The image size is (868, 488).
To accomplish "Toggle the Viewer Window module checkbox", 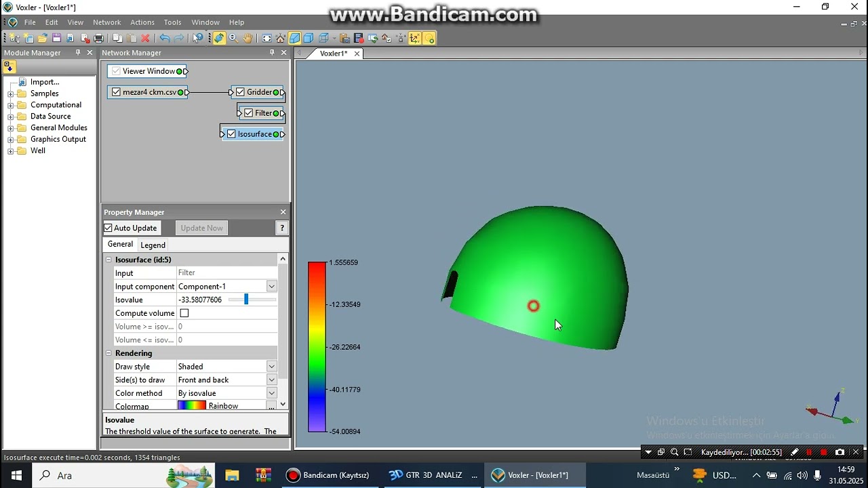I will point(116,71).
